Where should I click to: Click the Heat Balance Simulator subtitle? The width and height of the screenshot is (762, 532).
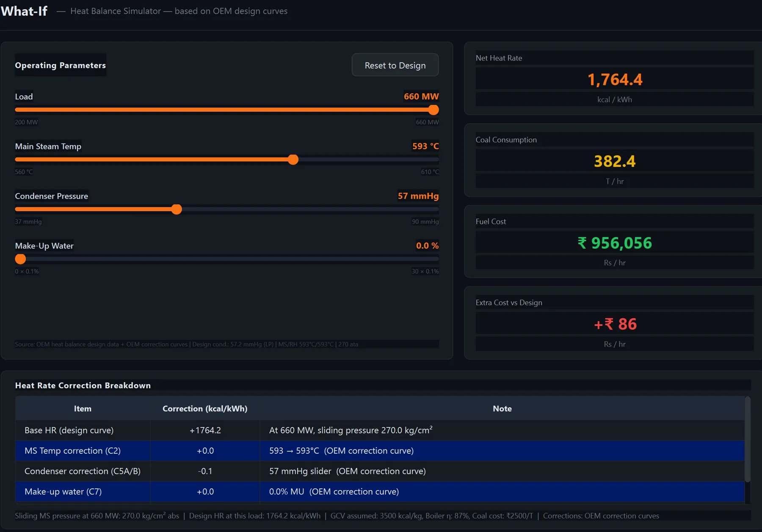[x=179, y=11]
